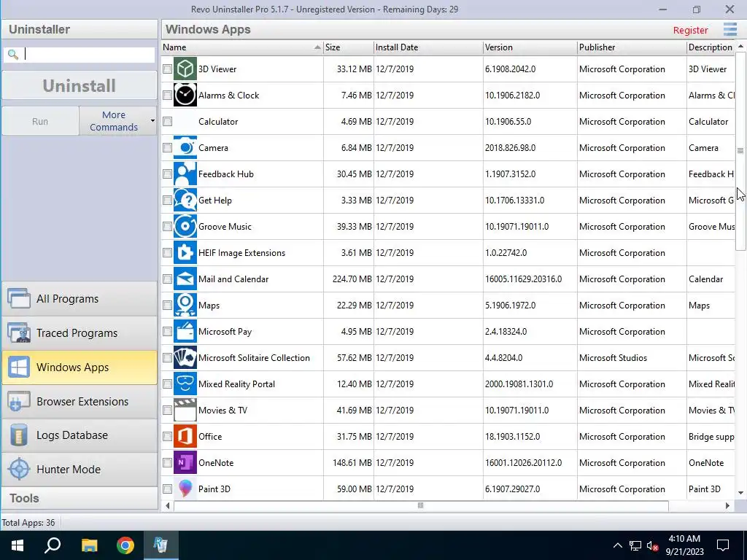The image size is (747, 560).
Task: Click the Maps app icon
Action: (185, 306)
